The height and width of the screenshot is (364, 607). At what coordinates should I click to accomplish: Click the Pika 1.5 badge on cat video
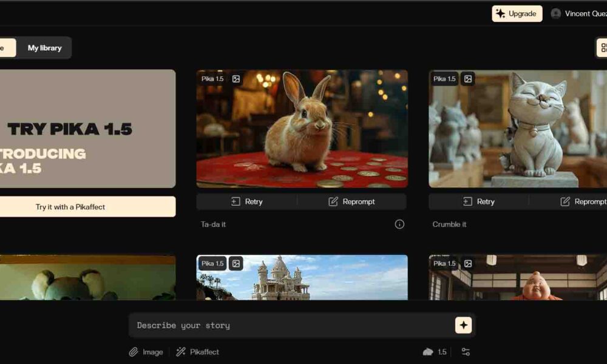coord(444,79)
